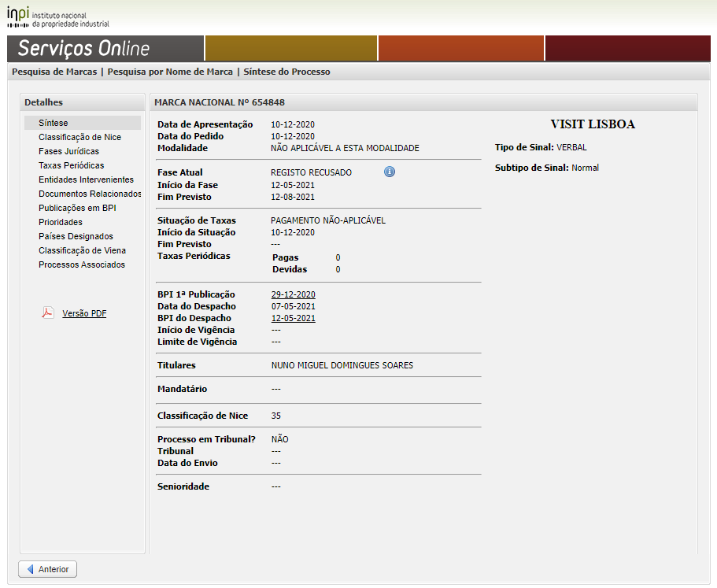
Task: Open Países Designados in the sidebar
Action: point(76,236)
